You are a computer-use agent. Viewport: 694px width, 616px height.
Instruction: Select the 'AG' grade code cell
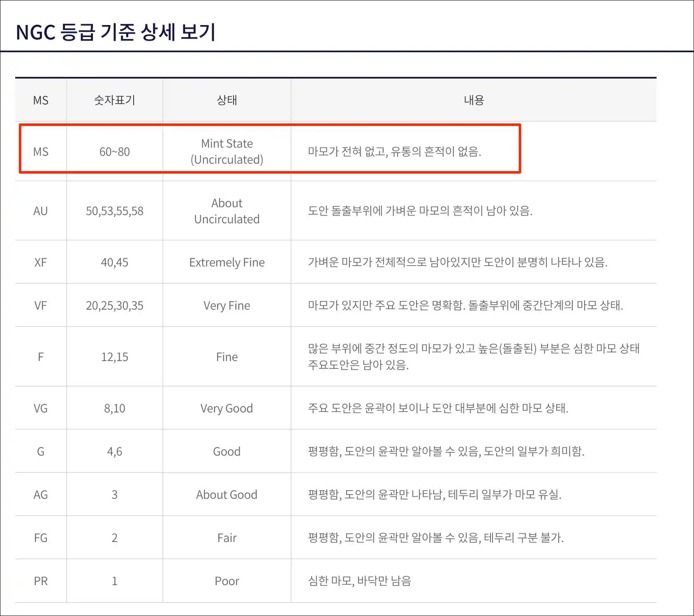pyautogui.click(x=41, y=495)
